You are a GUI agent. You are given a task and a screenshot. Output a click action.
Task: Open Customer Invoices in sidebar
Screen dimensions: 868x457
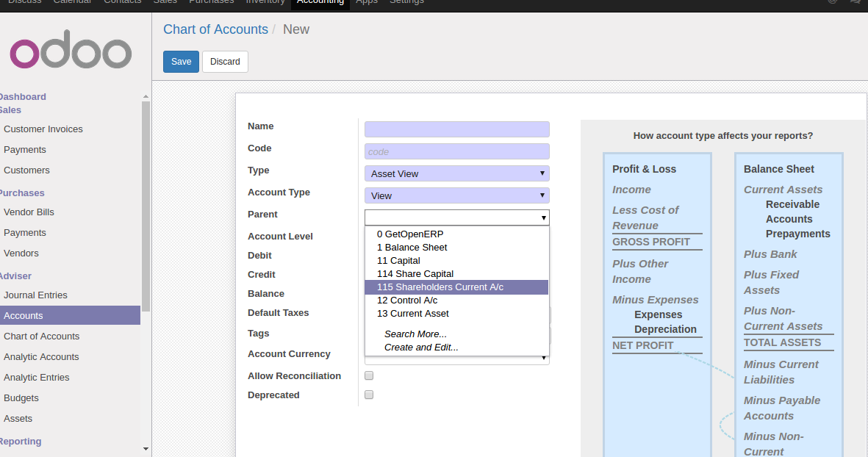(x=43, y=129)
